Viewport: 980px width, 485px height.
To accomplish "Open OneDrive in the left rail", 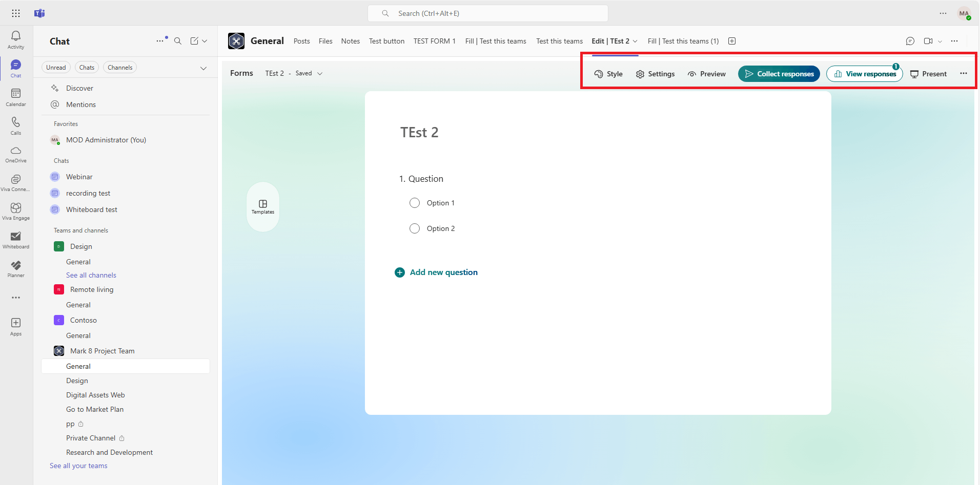I will tap(16, 154).
